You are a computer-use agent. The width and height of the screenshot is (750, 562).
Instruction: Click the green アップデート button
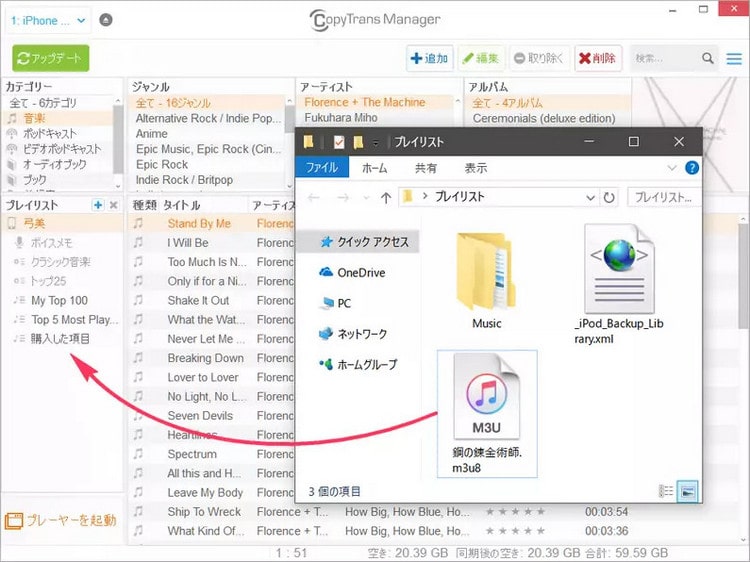51,58
